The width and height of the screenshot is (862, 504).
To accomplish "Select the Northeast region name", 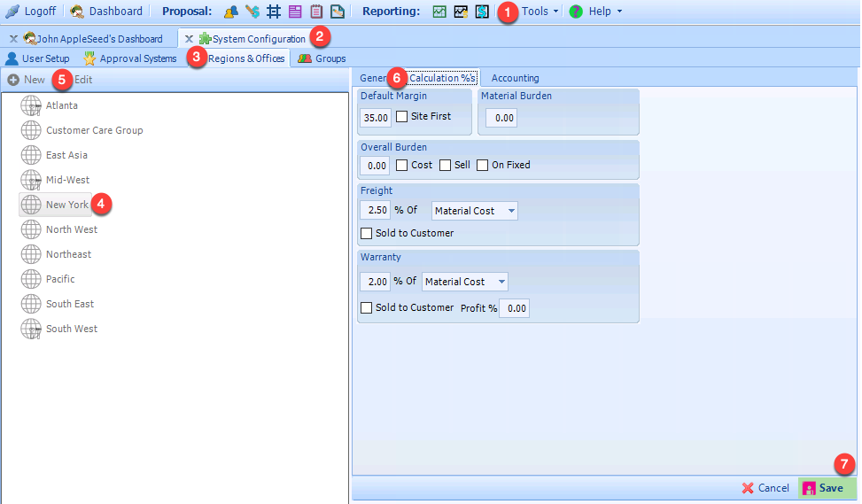I will click(69, 254).
